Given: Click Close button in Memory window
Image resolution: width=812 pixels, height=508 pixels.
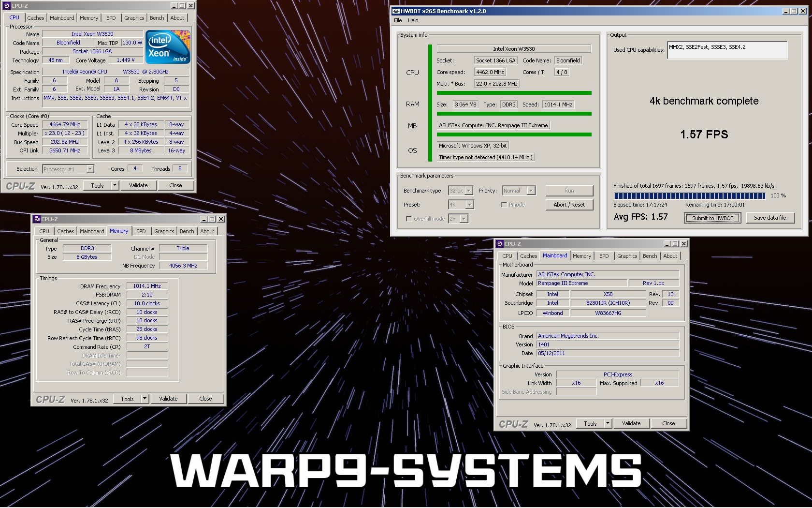Looking at the screenshot, I should tap(205, 399).
